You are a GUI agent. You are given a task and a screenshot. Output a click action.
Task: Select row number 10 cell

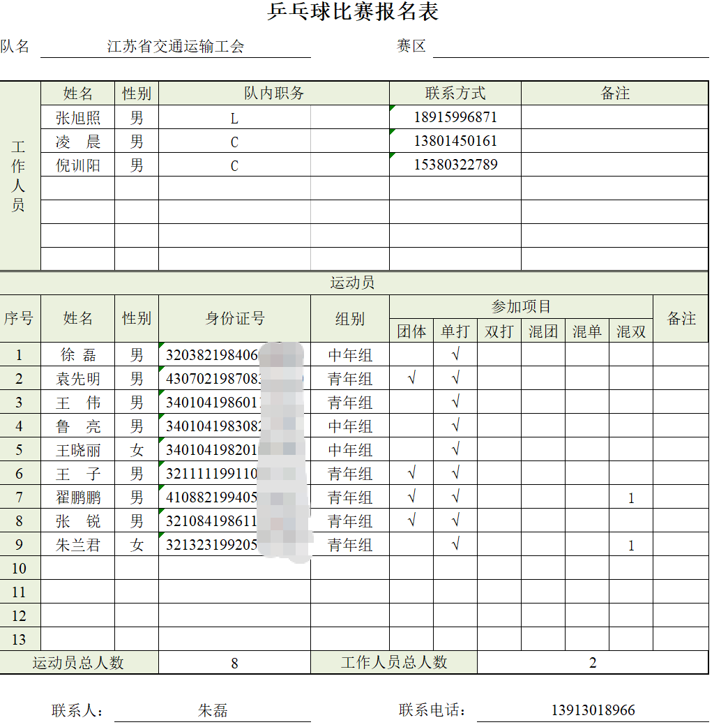(19, 568)
